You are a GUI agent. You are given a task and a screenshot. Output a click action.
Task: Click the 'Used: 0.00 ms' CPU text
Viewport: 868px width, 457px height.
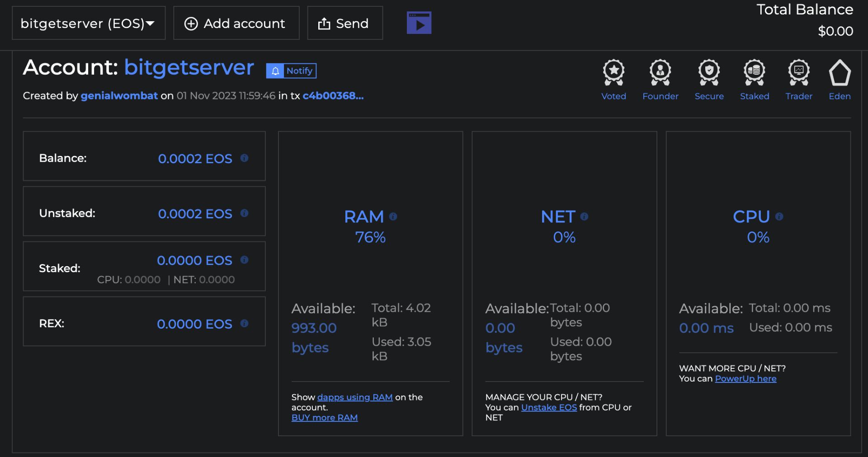click(x=791, y=327)
